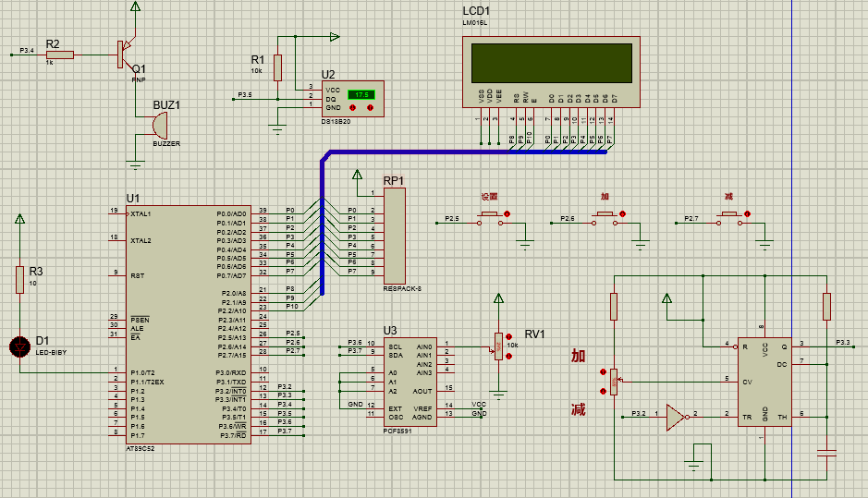Screen dimensions: 868x498
Task: Select the LCD1 LM016L display screen
Action: pos(552,63)
